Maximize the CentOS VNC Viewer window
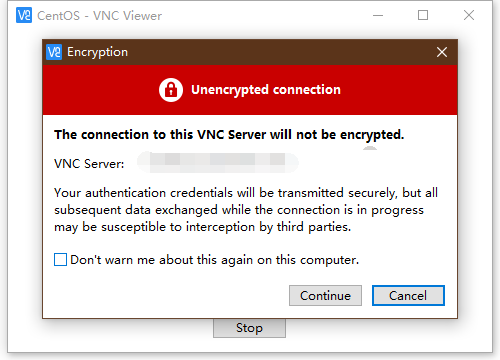This screenshot has width=500, height=360. click(423, 15)
